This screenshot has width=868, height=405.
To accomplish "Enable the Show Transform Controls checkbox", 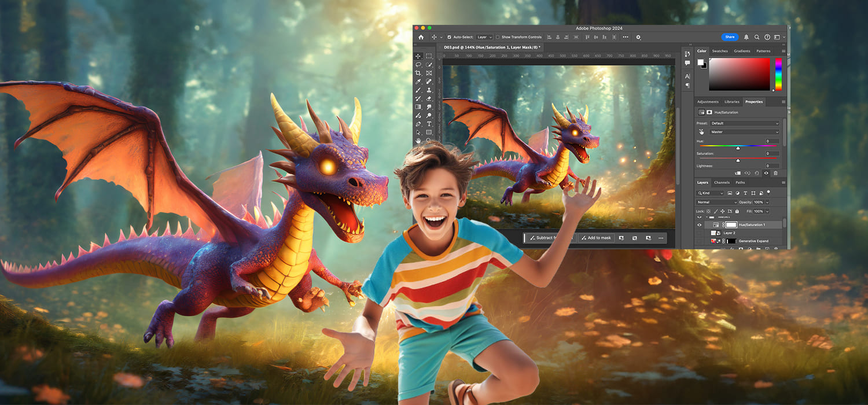I will click(496, 37).
